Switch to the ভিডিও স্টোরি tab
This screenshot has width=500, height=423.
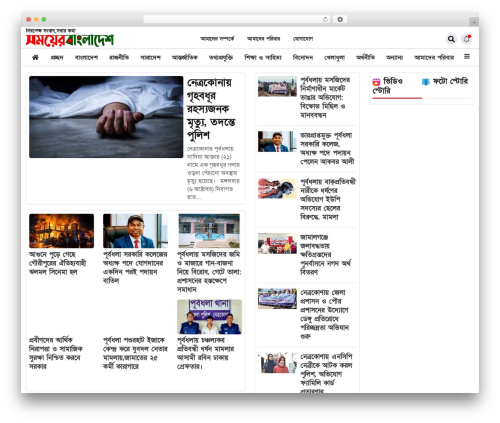[x=397, y=86]
